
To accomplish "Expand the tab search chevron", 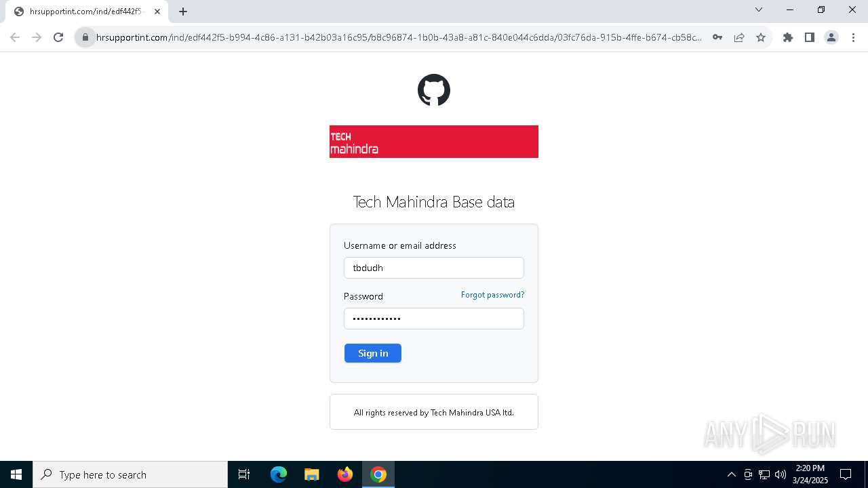I will coord(759,9).
